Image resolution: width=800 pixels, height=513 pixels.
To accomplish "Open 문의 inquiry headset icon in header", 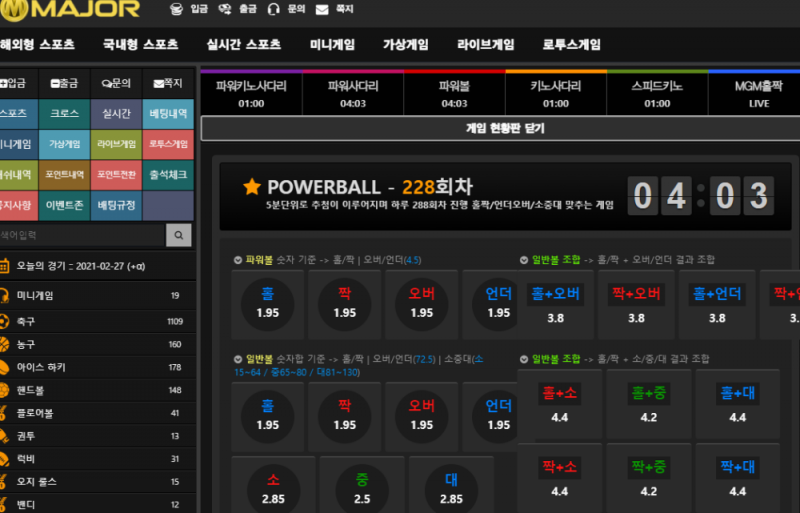I will click(273, 9).
